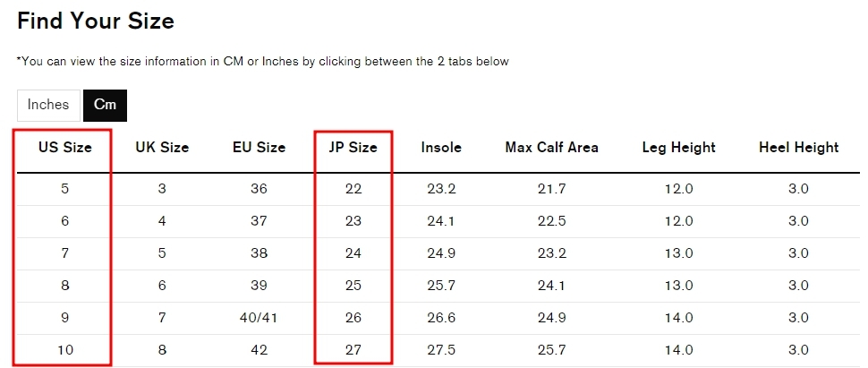Switch to the Inches tab
The image size is (868, 368).
point(48,105)
